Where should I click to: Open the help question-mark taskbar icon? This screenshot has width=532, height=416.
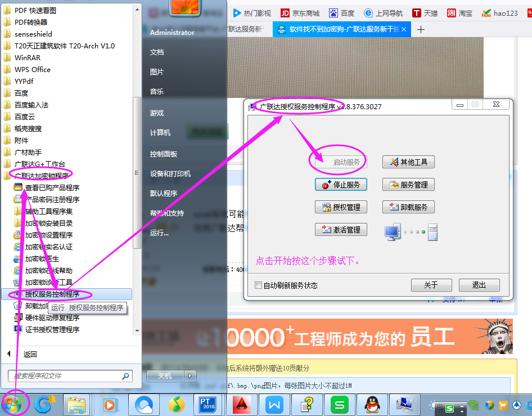tap(307, 404)
